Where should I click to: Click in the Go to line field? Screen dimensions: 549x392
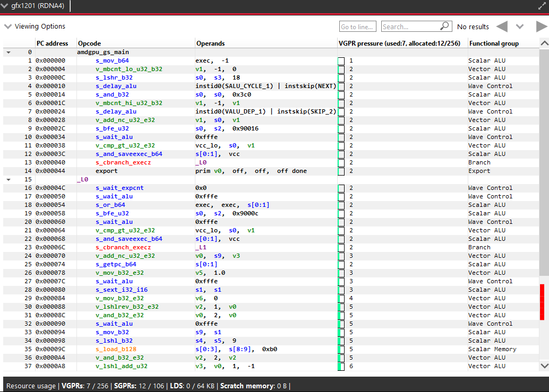[357, 27]
